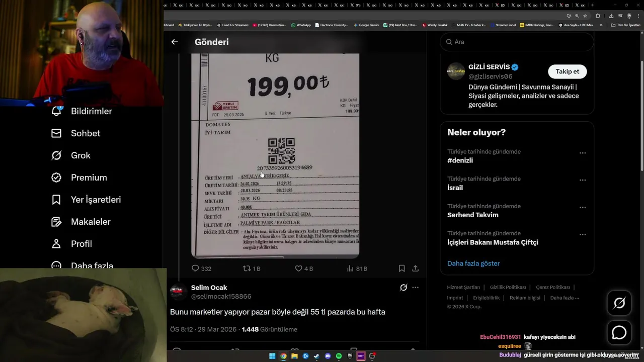Open Gizlilik Politikası link

[508, 287]
